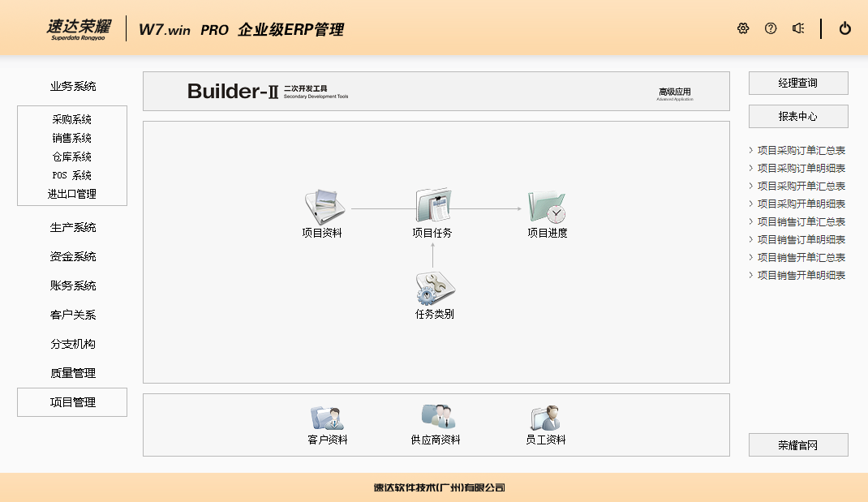Expand the 生产系统 menu section
The image size is (868, 502).
point(72,228)
